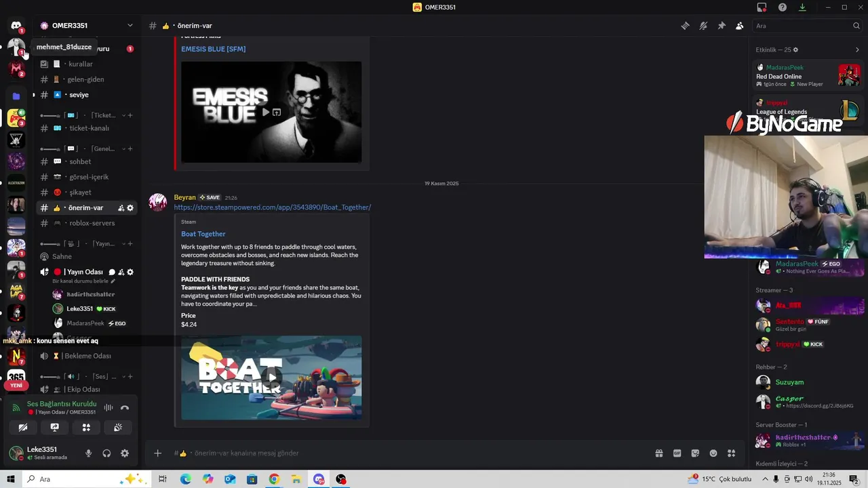Expand Etkinlik activity list with arrow
The image size is (868, 488).
(856, 49)
